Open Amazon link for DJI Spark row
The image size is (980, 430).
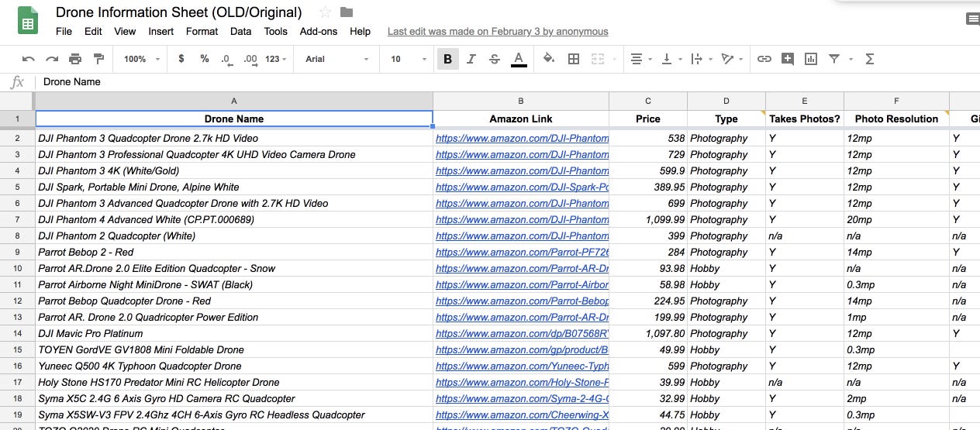pyautogui.click(x=522, y=187)
